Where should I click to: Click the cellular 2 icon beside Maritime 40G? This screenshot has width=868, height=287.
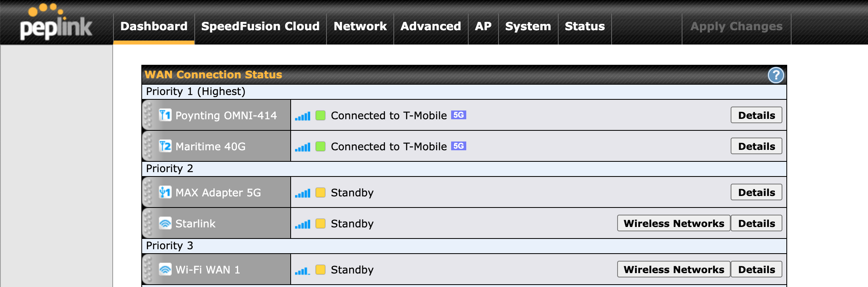pos(165,146)
